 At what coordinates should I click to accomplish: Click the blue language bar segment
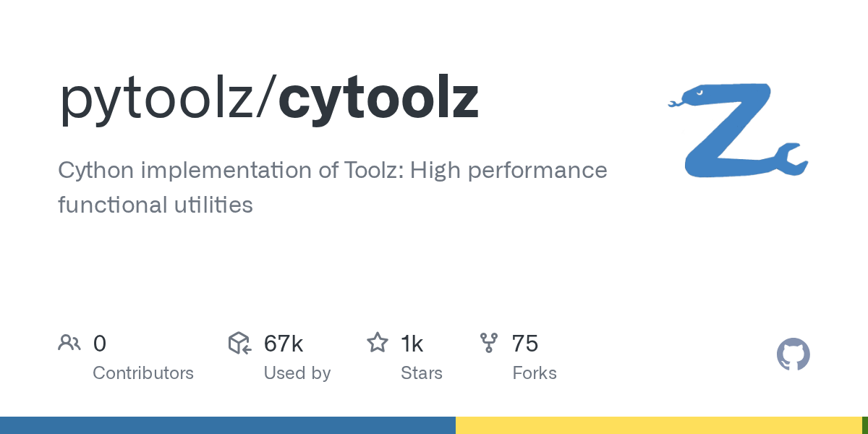(227, 425)
